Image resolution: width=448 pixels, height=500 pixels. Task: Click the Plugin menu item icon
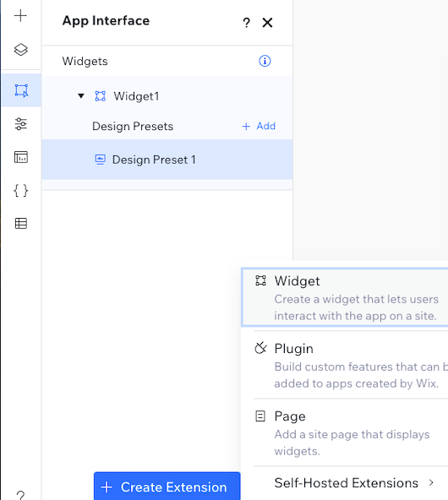[260, 348]
